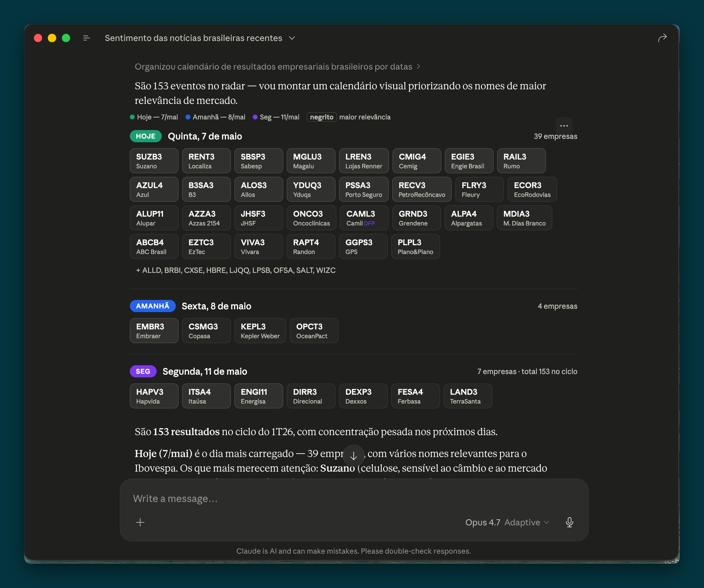This screenshot has height=588, width=704.
Task: Click the FESA4 Ferbasa card
Action: coord(415,396)
